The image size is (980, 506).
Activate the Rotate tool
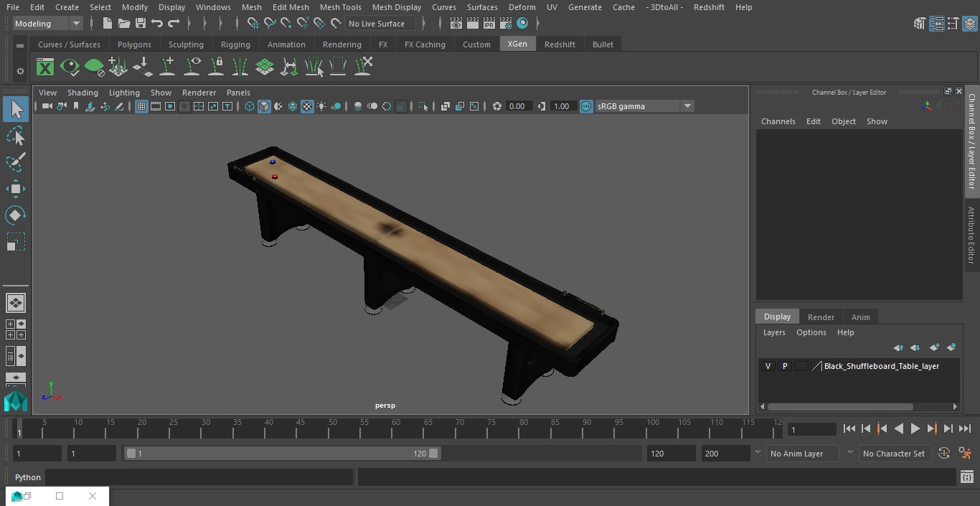coord(15,215)
